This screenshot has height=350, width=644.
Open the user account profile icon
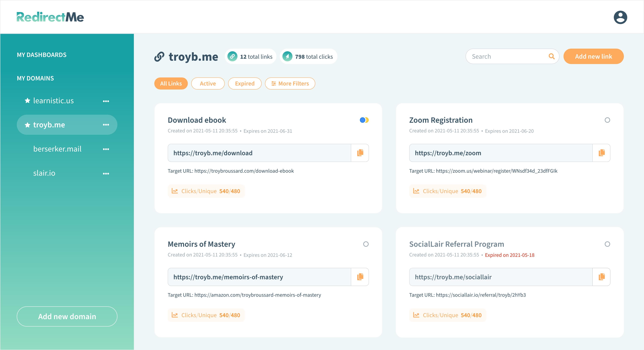point(620,17)
